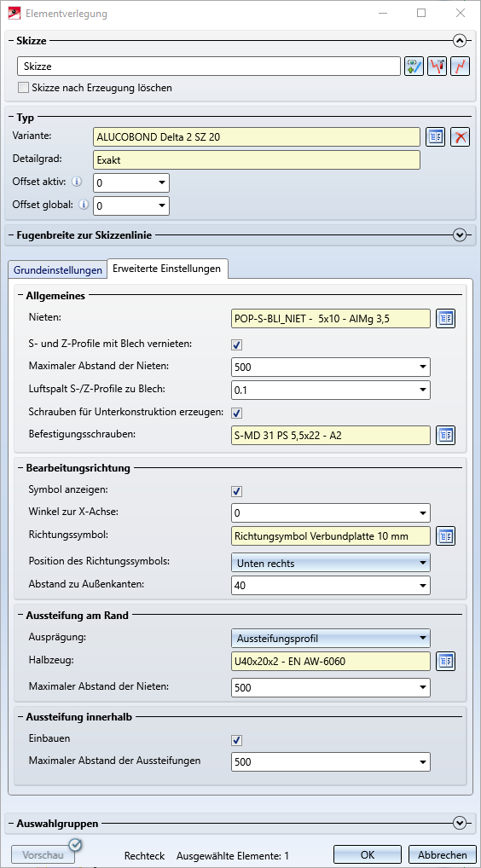Image resolution: width=481 pixels, height=868 pixels.
Task: Open the catalogue selection for Nieten
Action: coord(445,318)
